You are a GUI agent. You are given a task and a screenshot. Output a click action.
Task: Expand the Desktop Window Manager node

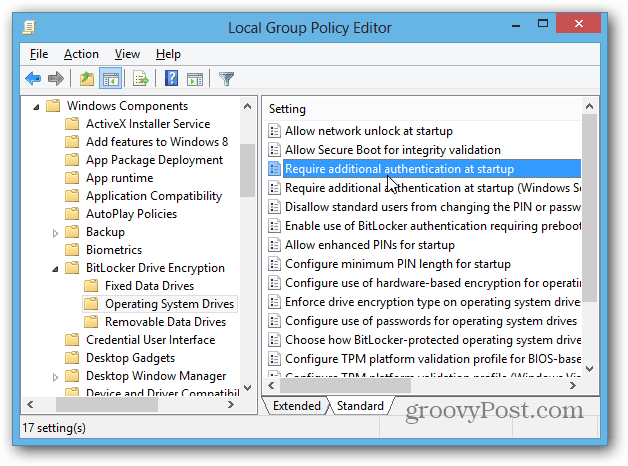[x=55, y=377]
